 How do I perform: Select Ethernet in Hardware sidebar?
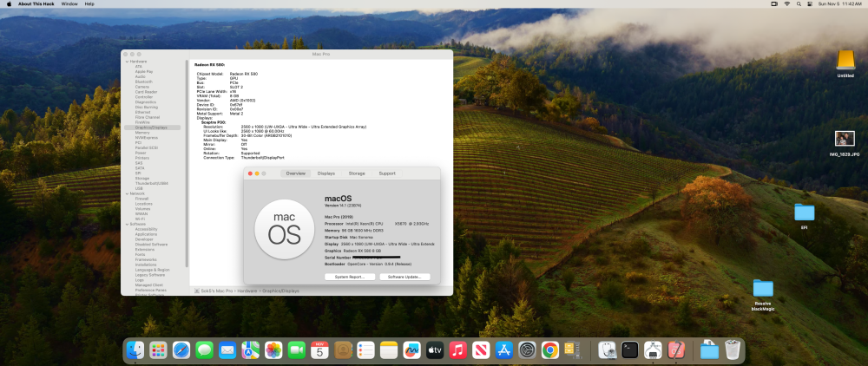143,112
